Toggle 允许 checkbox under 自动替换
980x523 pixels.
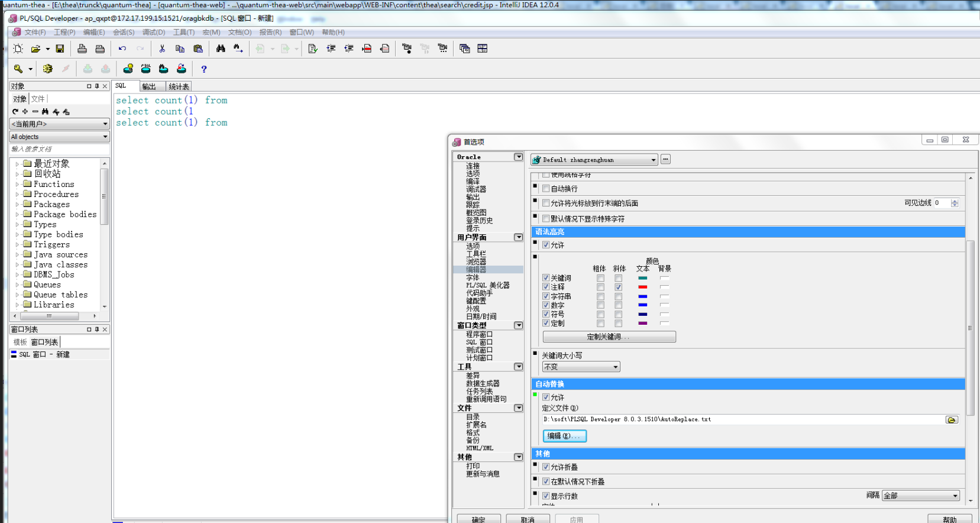pyautogui.click(x=546, y=398)
